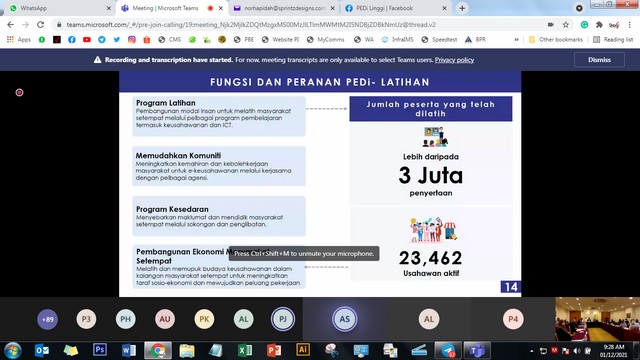Open the YouTube bookmark icon

(87, 40)
